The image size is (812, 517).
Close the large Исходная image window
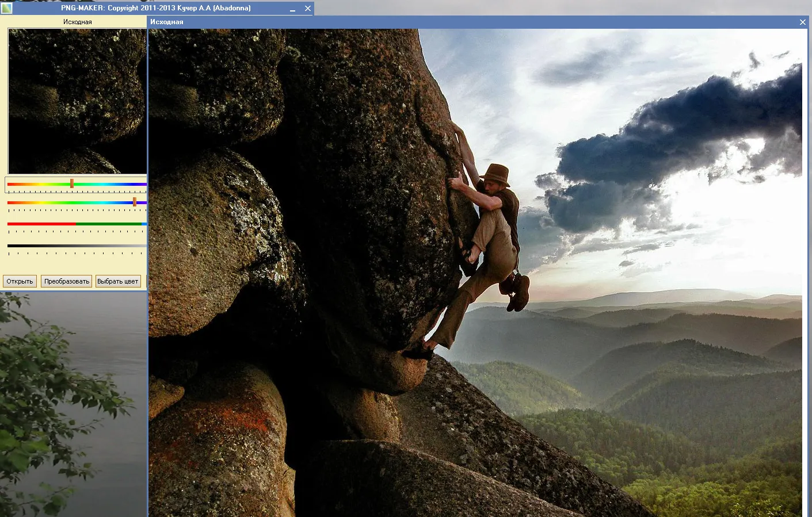(803, 22)
